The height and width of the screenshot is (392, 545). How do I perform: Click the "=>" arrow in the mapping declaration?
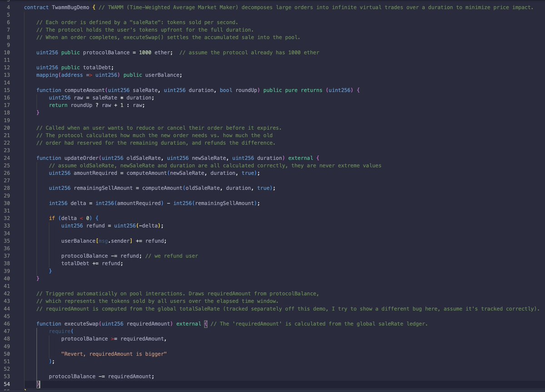coord(89,75)
